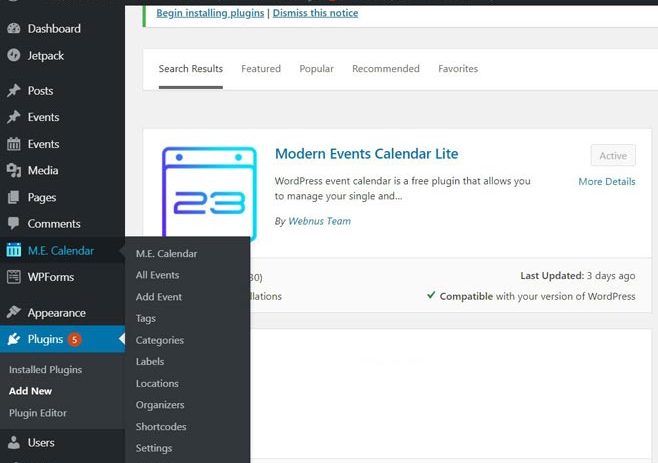The width and height of the screenshot is (658, 463).
Task: Open Comments in the admin menu
Action: (54, 224)
